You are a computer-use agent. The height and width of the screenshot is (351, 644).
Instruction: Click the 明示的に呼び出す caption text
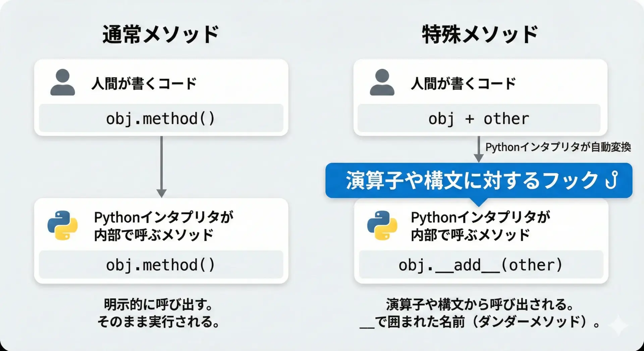point(158,304)
